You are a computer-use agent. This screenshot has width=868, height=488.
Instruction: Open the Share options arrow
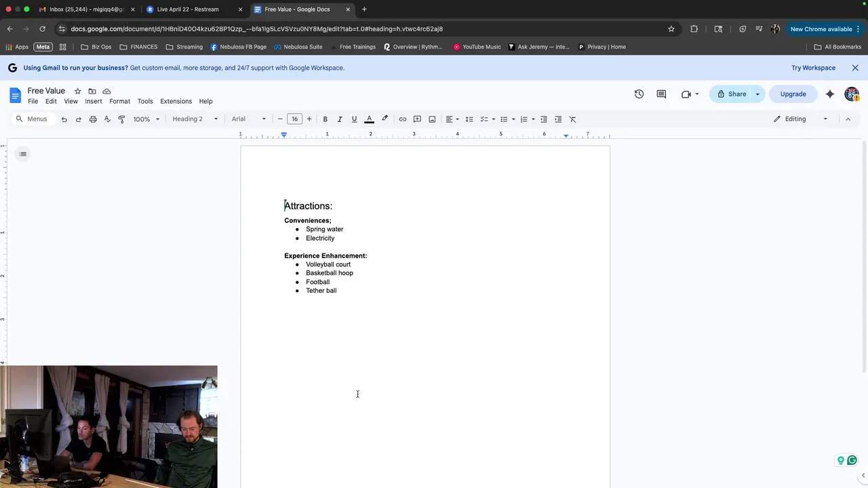coord(757,94)
